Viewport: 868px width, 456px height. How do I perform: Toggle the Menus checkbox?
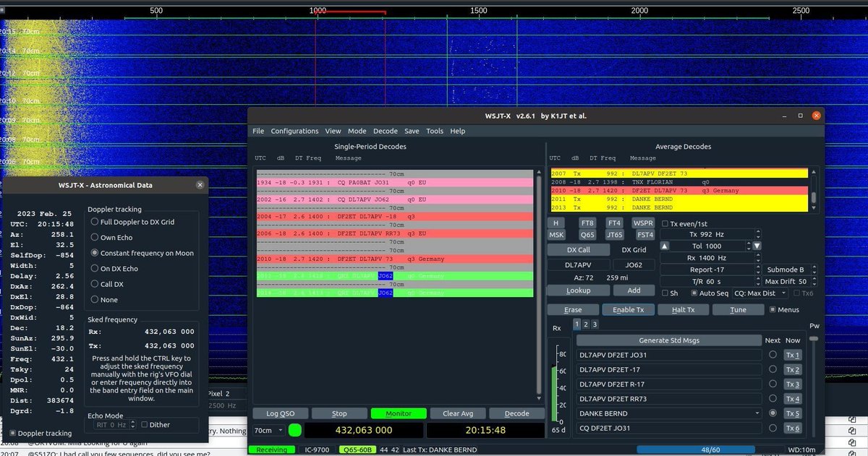pyautogui.click(x=773, y=309)
